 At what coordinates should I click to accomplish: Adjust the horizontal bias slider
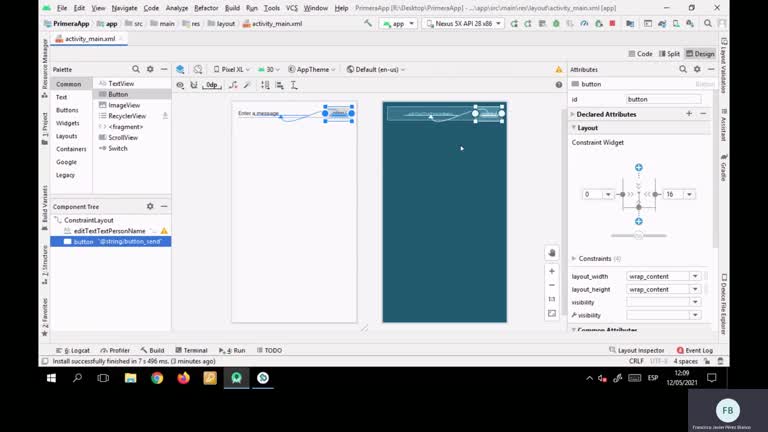tap(639, 235)
